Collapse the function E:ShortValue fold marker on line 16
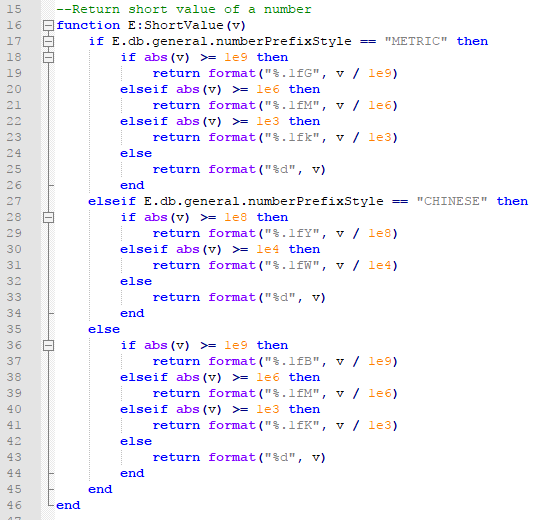Image resolution: width=551 pixels, height=520 pixels. point(48,25)
